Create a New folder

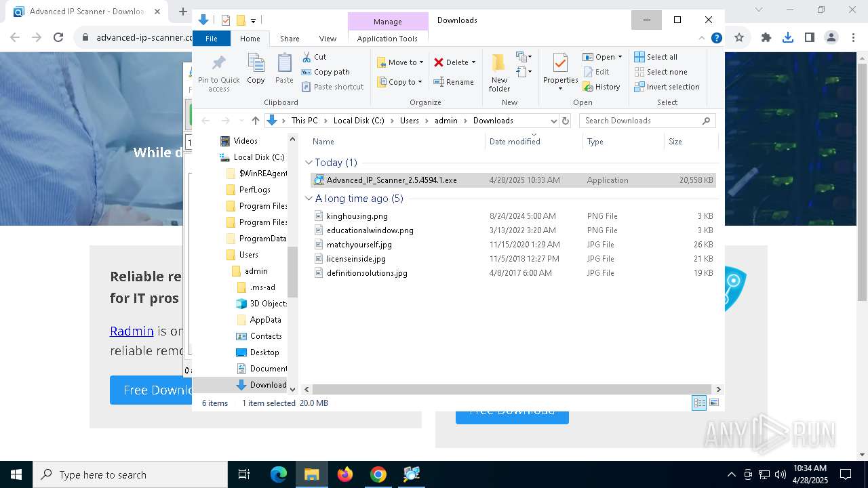pyautogui.click(x=499, y=73)
